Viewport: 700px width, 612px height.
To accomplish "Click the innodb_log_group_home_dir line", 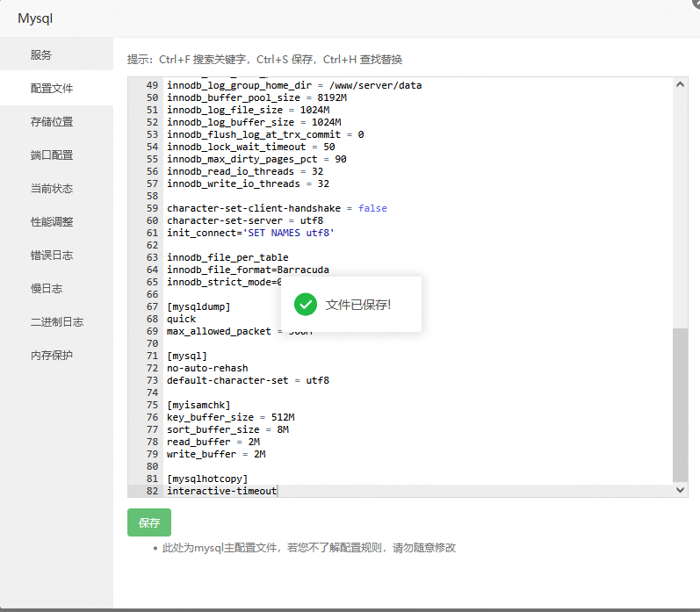I will 294,85.
